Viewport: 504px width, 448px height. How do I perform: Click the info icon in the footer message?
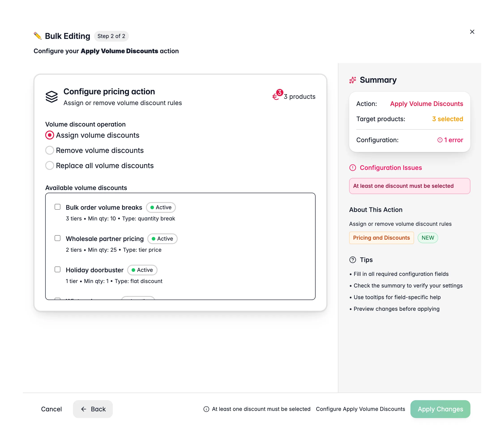(x=206, y=409)
